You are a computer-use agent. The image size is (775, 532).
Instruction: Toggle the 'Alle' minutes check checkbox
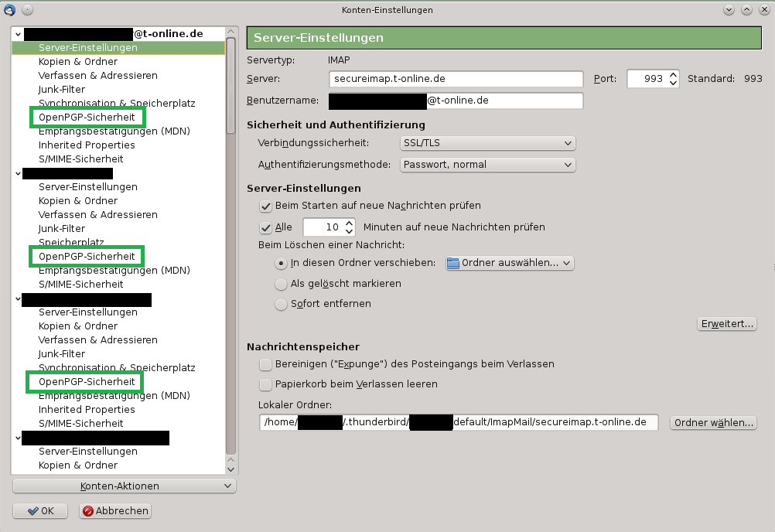[265, 227]
